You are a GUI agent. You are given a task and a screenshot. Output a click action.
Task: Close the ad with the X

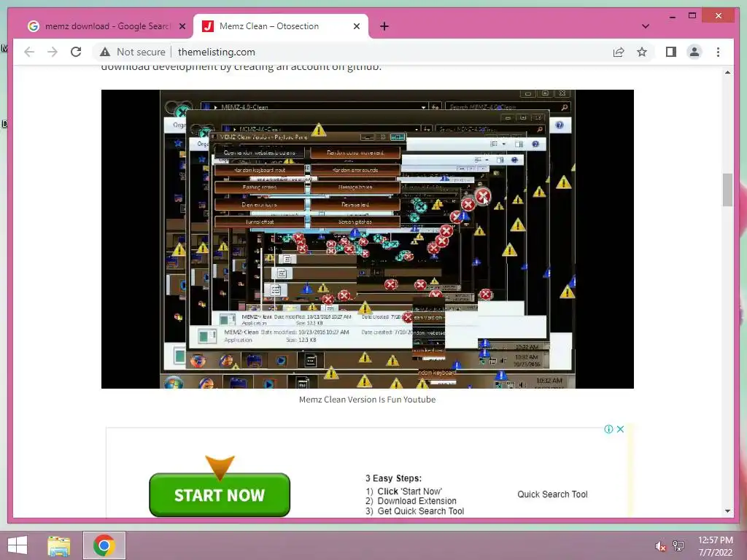[x=620, y=429]
